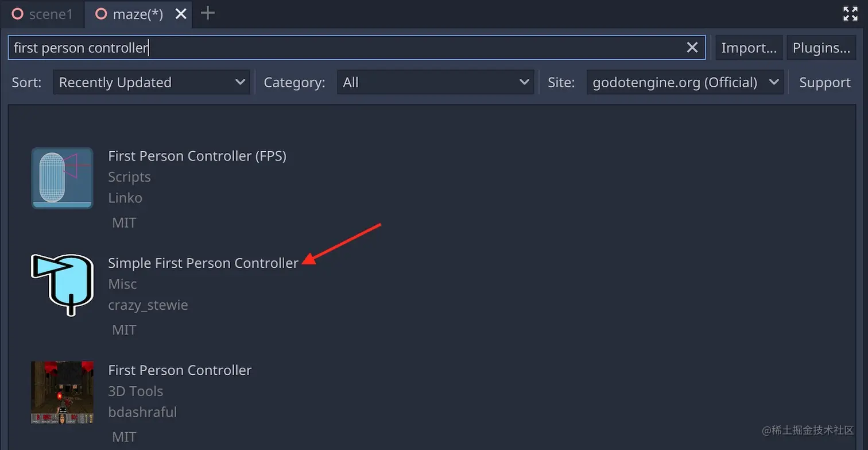Click the Simple First Person Controller flag icon
This screenshot has height=450, width=868.
point(61,285)
